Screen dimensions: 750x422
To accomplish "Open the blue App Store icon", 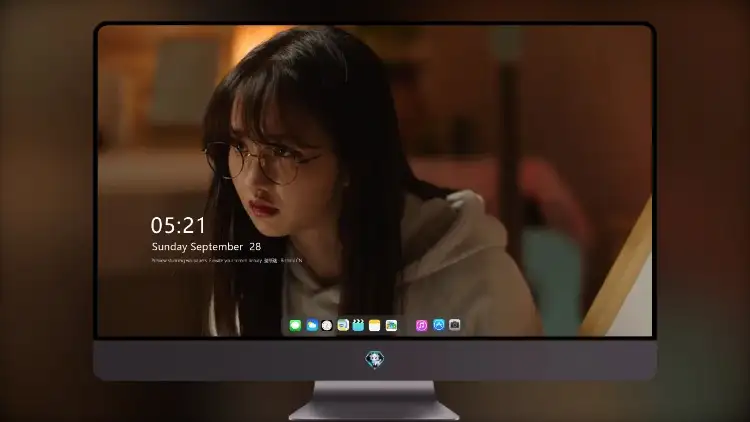I will (x=439, y=325).
